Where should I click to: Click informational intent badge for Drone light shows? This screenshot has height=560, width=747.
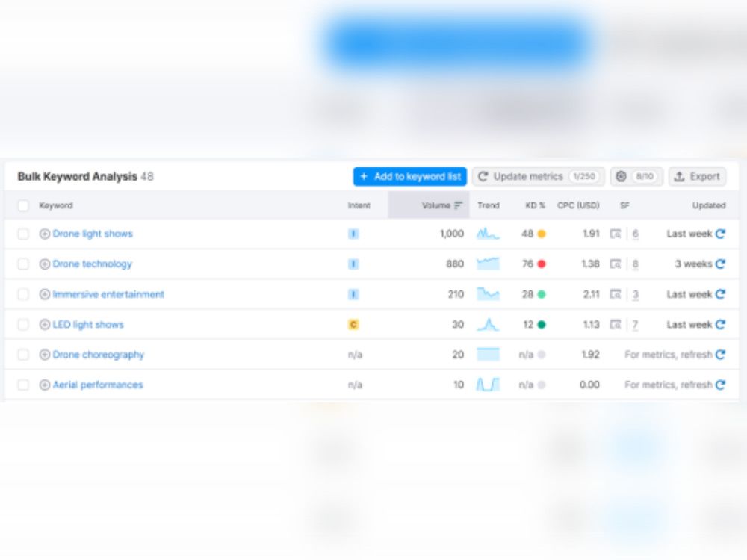pos(353,234)
